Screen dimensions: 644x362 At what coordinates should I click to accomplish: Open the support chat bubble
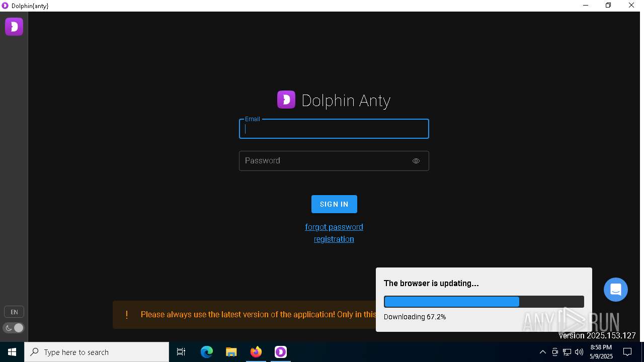tap(616, 290)
